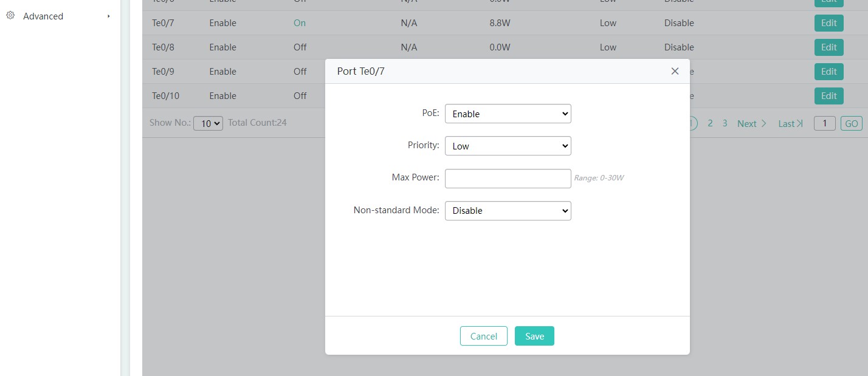Go to page 2
Screen dimensions: 868x376
pos(710,123)
